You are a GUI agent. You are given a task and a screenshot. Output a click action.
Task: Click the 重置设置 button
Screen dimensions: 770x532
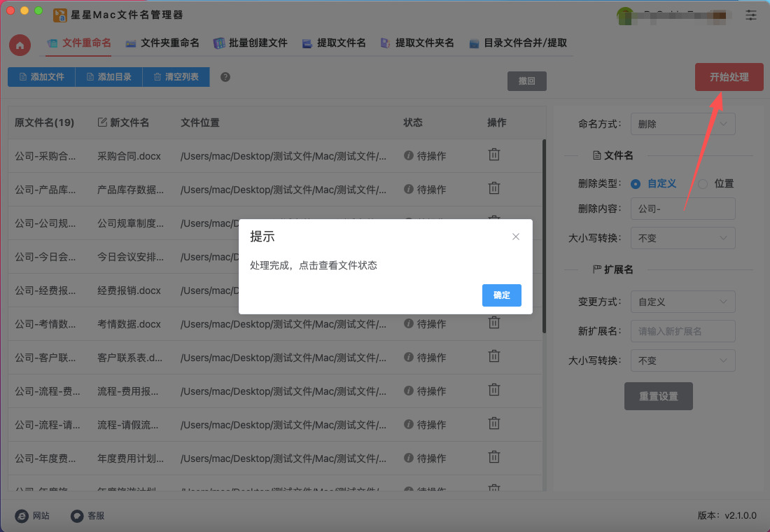point(659,396)
